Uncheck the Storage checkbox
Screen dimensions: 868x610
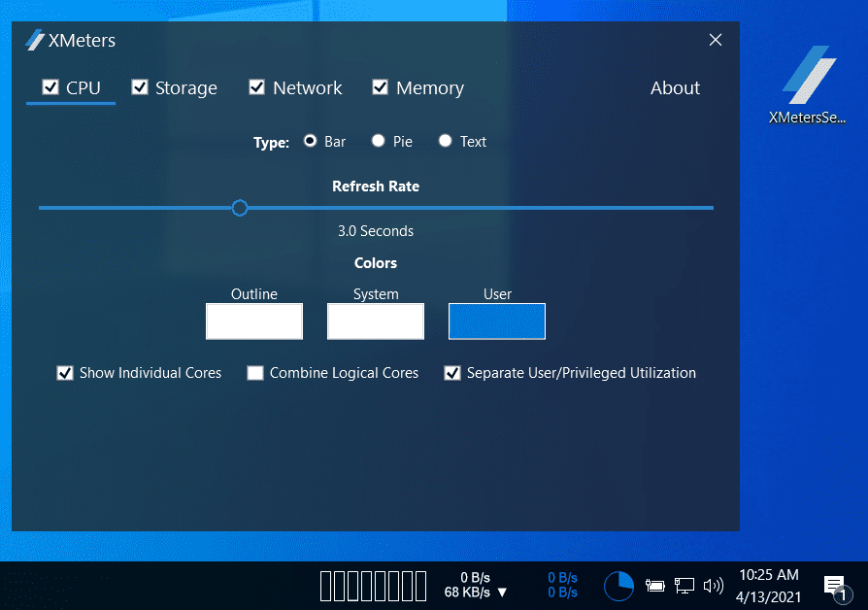[x=140, y=87]
